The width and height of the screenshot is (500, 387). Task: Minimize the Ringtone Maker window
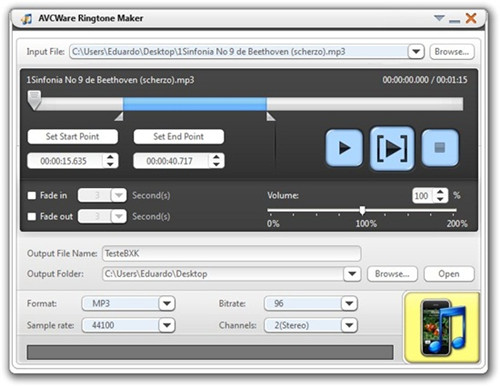pyautogui.click(x=454, y=21)
